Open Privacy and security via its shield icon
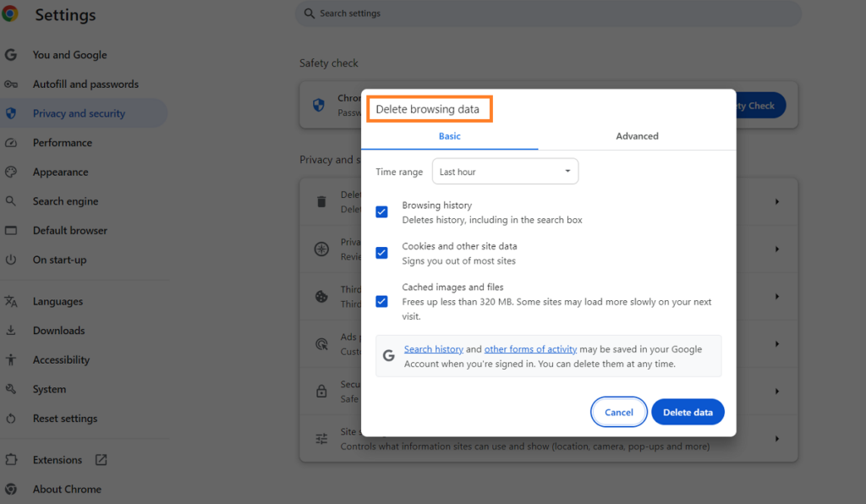866x504 pixels. pos(11,113)
